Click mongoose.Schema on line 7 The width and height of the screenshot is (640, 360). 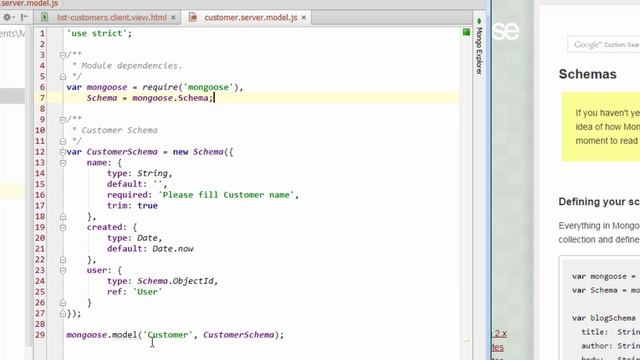(170, 98)
